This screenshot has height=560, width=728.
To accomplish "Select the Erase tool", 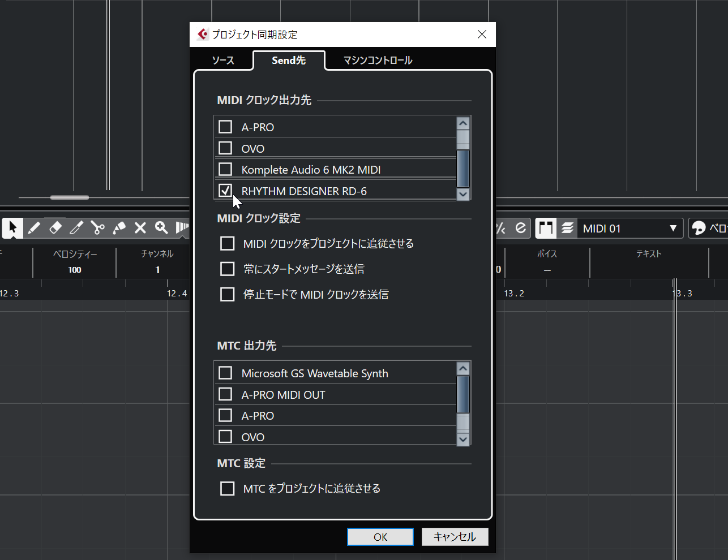I will pos(55,228).
